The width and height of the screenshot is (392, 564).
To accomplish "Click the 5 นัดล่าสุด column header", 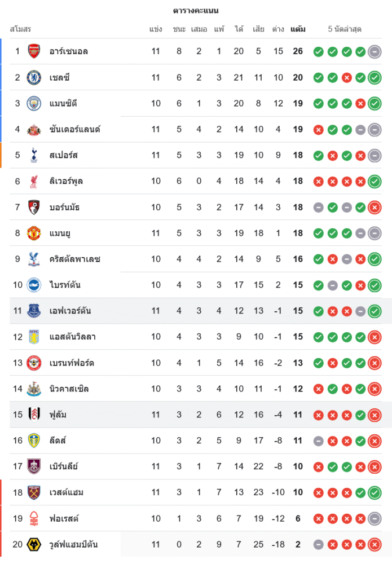I will pos(345,29).
